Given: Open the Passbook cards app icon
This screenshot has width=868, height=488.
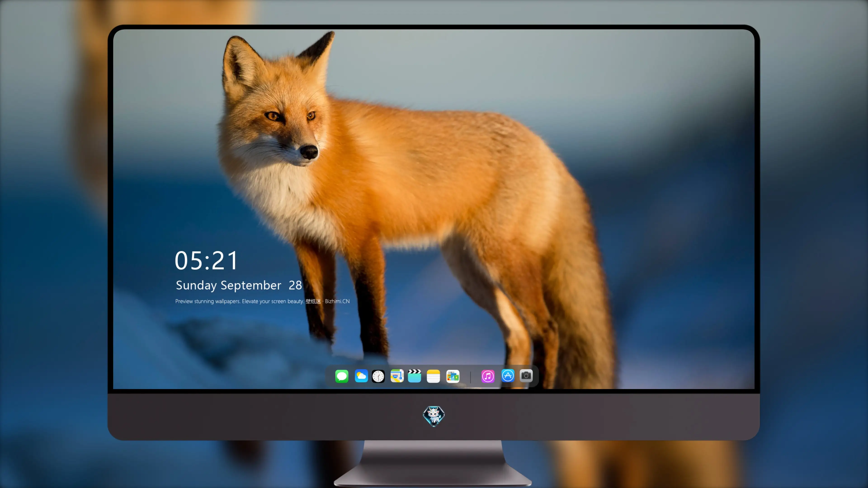Looking at the screenshot, I should click(x=453, y=376).
